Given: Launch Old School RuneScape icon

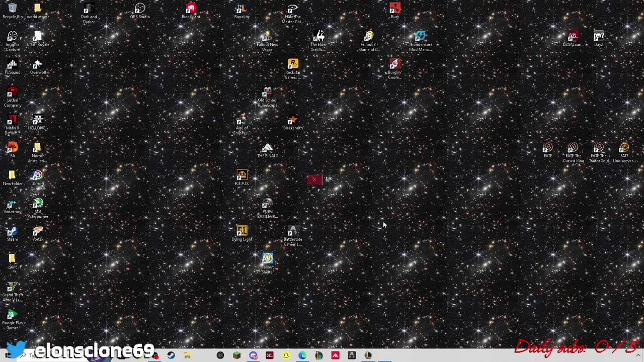Looking at the screenshot, I should tap(267, 97).
